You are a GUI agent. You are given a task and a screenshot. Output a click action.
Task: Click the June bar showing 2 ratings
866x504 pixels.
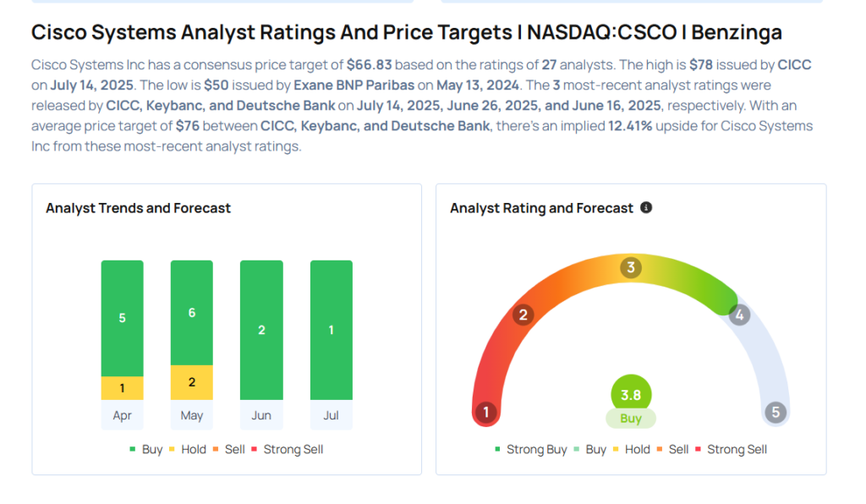[x=261, y=330]
